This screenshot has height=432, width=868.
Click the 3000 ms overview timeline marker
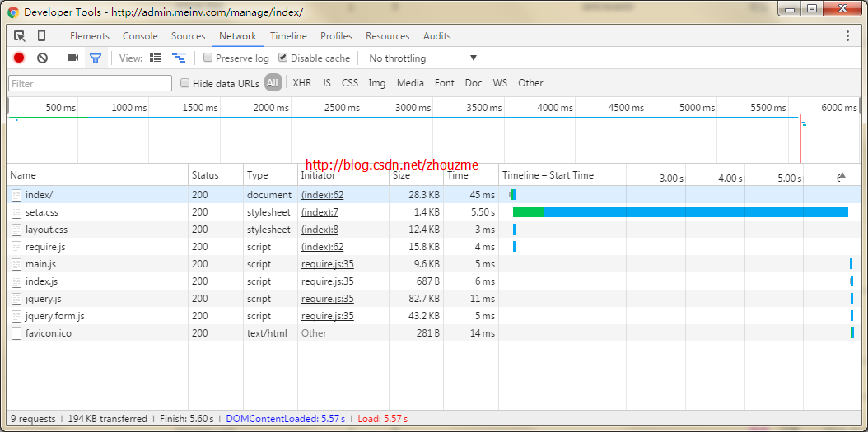click(x=413, y=108)
